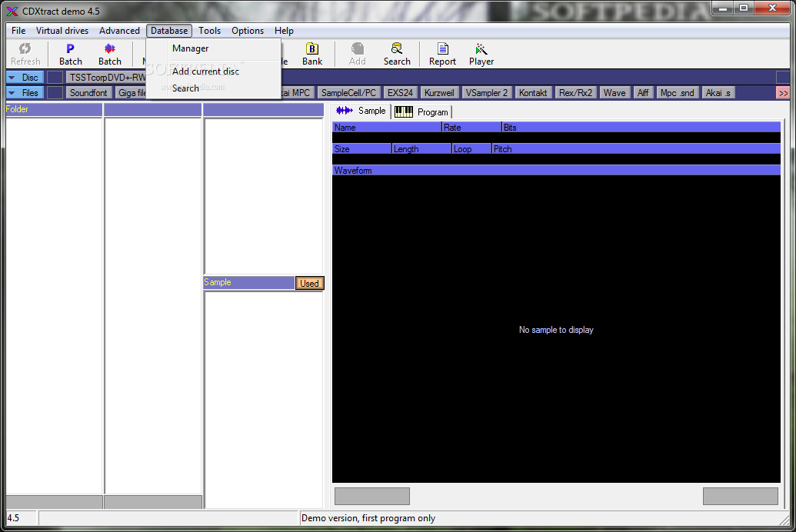The width and height of the screenshot is (796, 532).
Task: Open the File menu
Action: click(x=18, y=31)
